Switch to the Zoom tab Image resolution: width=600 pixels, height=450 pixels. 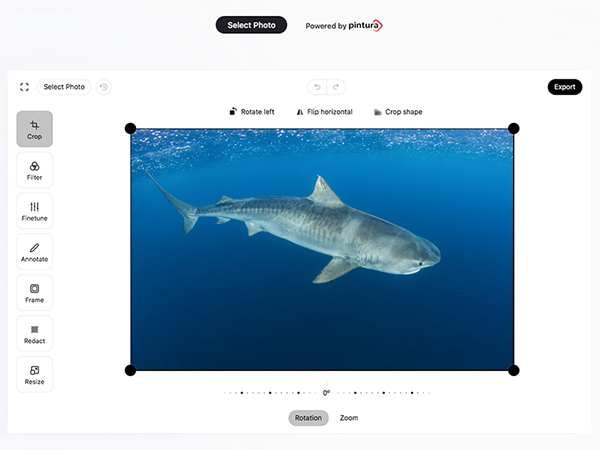pos(349,418)
